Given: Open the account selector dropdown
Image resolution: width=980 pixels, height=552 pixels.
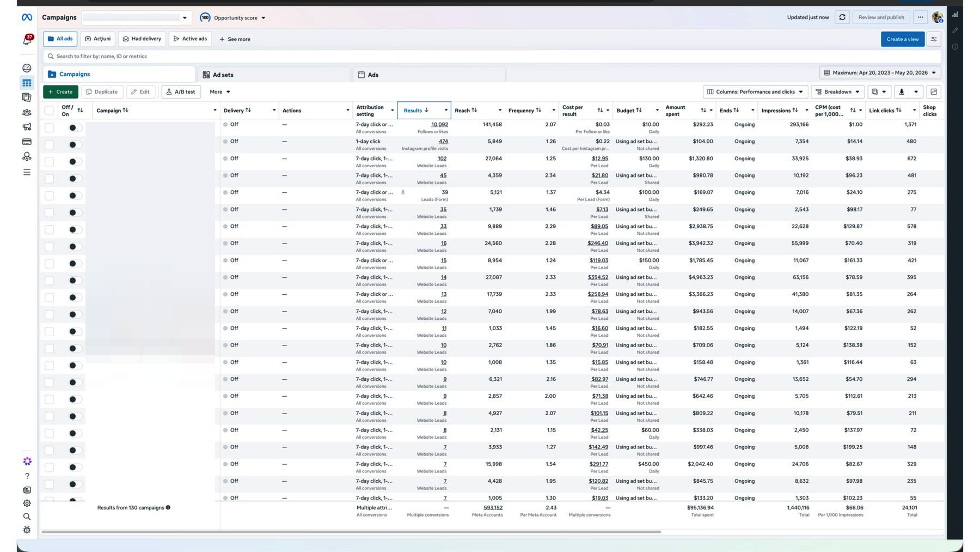Looking at the screenshot, I should [136, 17].
